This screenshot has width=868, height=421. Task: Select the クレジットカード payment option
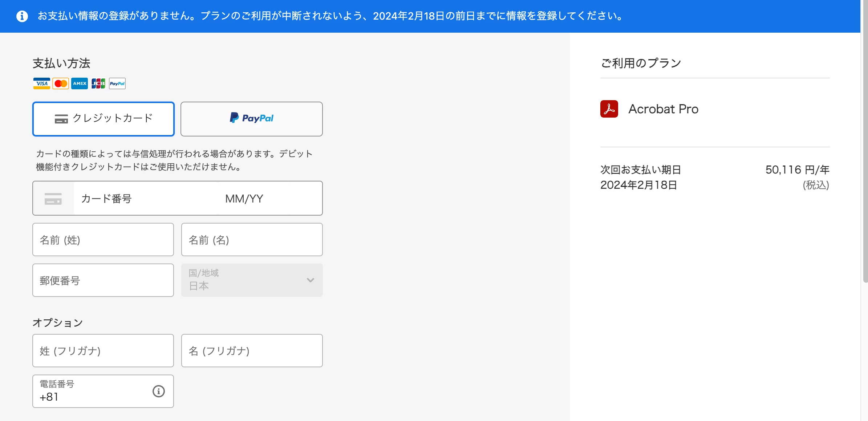104,119
